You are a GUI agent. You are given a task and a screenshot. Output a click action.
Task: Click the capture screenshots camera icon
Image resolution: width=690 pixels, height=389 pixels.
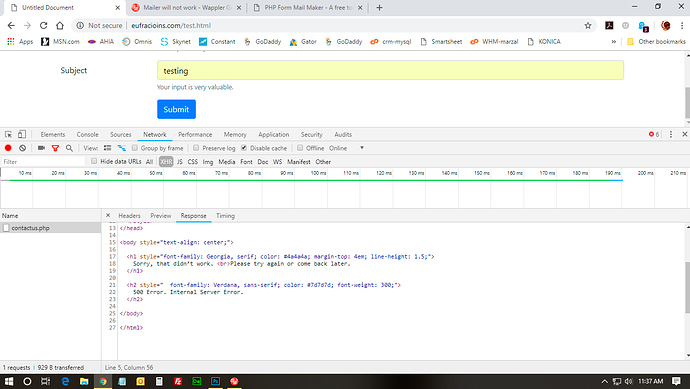click(41, 148)
